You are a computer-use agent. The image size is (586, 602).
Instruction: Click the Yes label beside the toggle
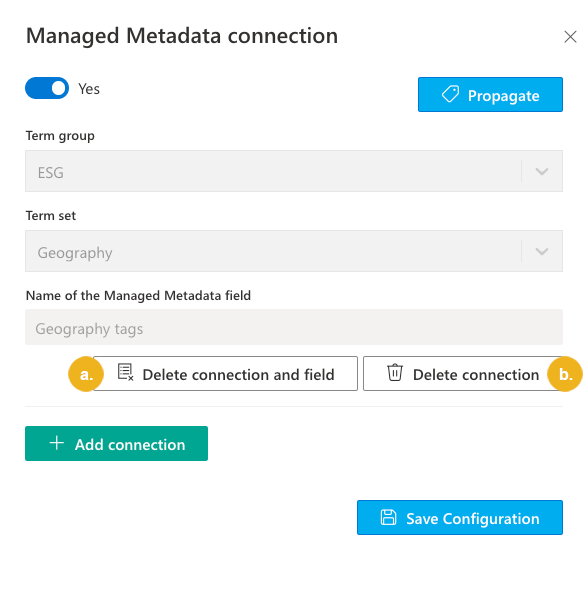89,89
